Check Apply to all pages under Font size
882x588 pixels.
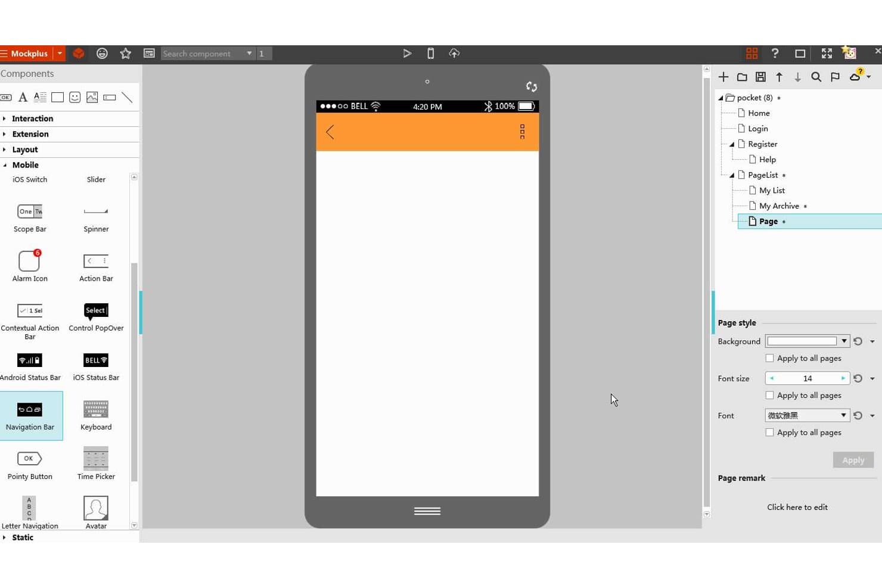pyautogui.click(x=769, y=395)
